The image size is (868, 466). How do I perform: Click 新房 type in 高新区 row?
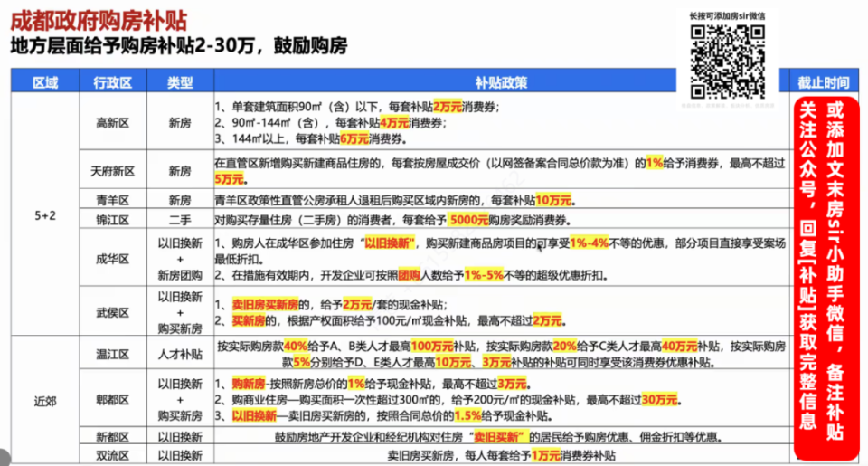click(180, 123)
